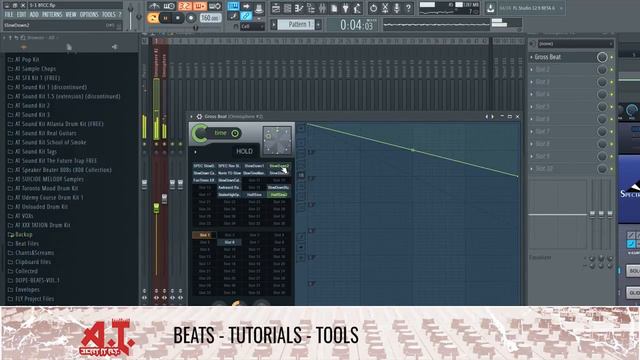Expand the Gross Beat slot menu arrow in mixer

(x=531, y=57)
